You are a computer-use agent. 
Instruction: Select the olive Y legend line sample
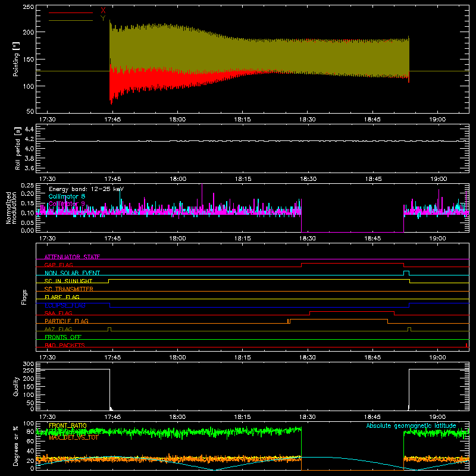coord(71,20)
